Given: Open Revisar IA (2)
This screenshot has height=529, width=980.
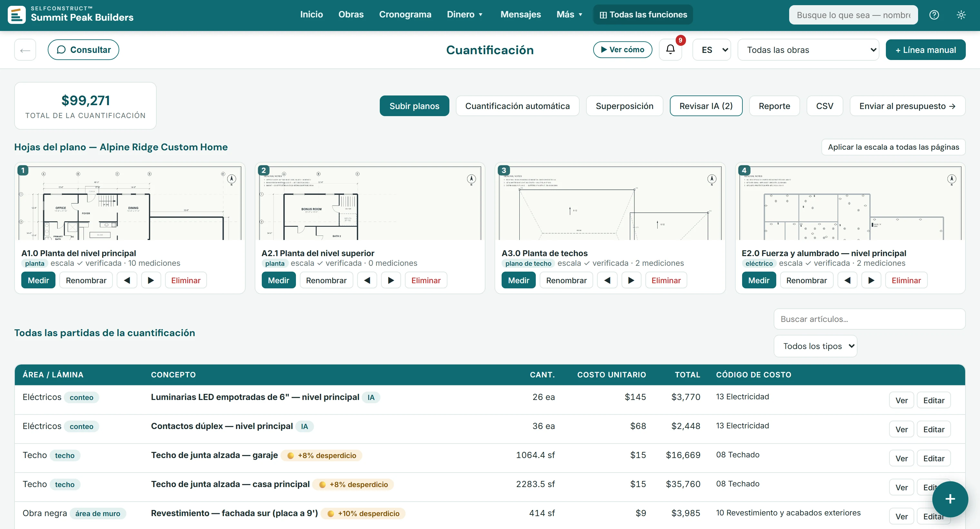Looking at the screenshot, I should point(706,106).
